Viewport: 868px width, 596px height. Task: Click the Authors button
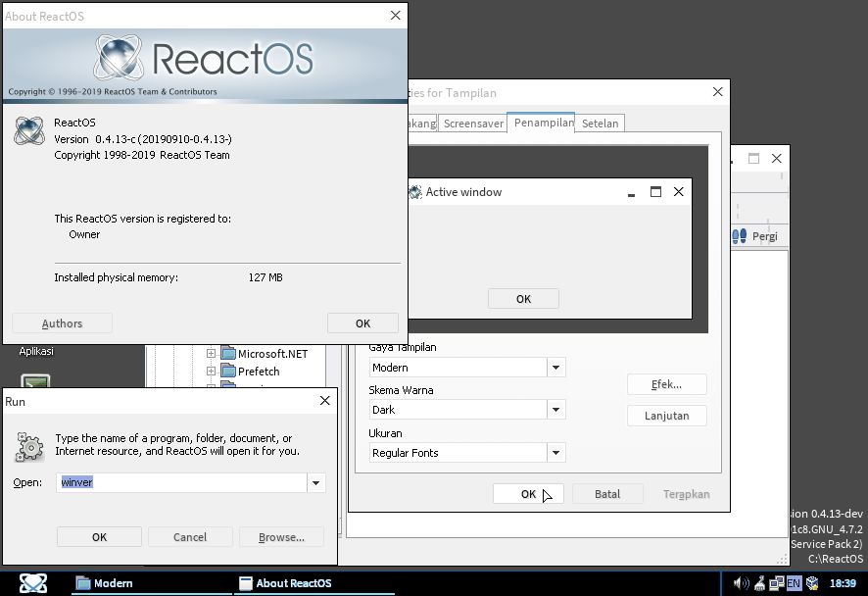[62, 323]
